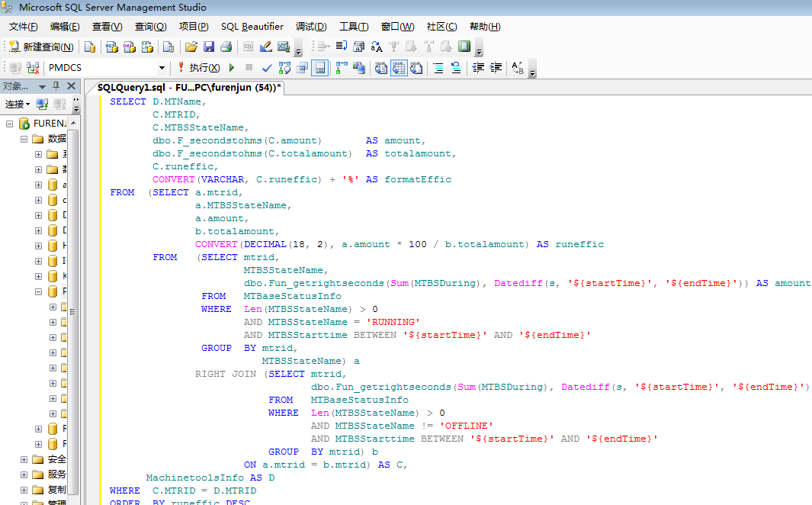
Task: Specify values for template parameters icon
Action: click(518, 68)
